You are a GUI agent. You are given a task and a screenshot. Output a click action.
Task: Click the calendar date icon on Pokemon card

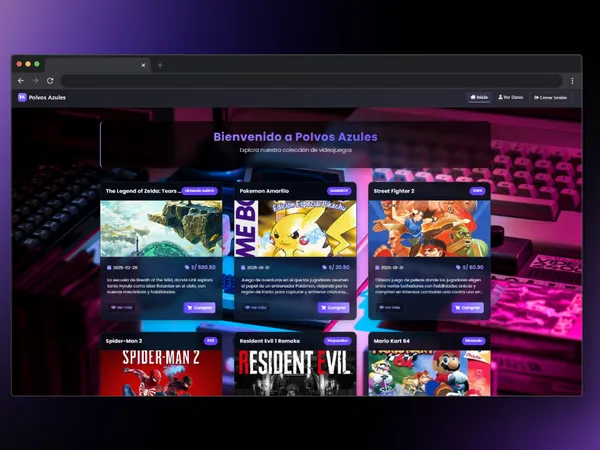pos(243,267)
